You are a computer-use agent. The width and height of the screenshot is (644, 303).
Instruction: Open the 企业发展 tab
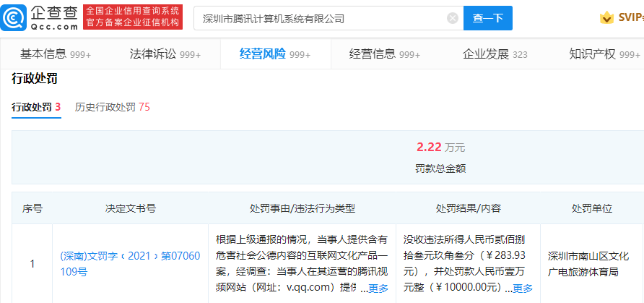495,54
